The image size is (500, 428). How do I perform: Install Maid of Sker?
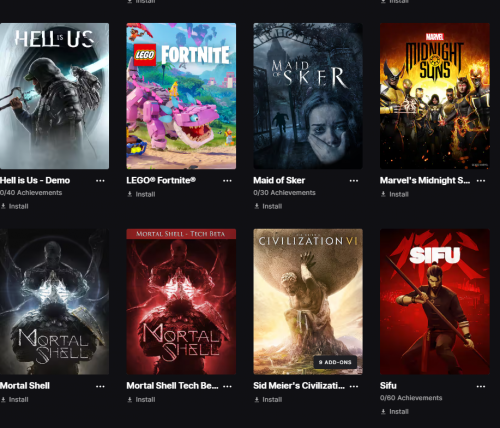pyautogui.click(x=268, y=206)
